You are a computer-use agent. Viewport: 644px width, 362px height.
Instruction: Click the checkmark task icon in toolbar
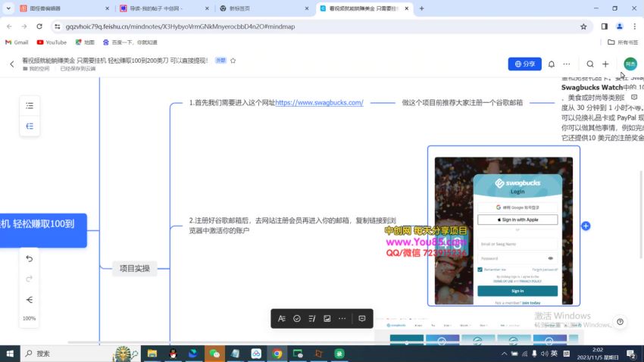click(297, 319)
